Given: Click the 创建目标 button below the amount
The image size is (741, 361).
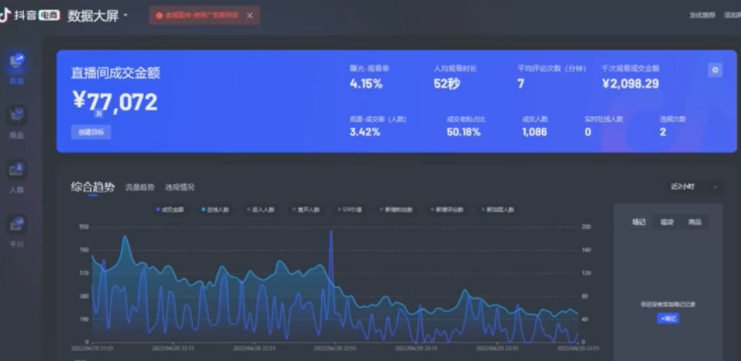Looking at the screenshot, I should (x=91, y=132).
